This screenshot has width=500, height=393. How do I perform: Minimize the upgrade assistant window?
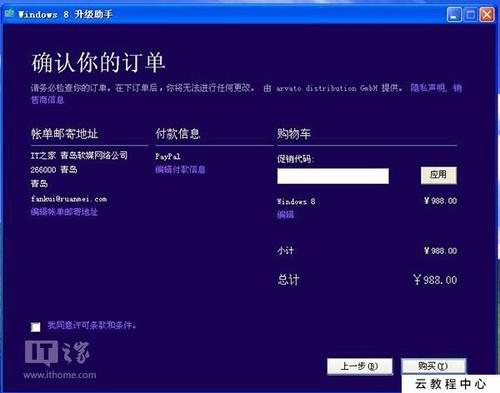(x=454, y=15)
